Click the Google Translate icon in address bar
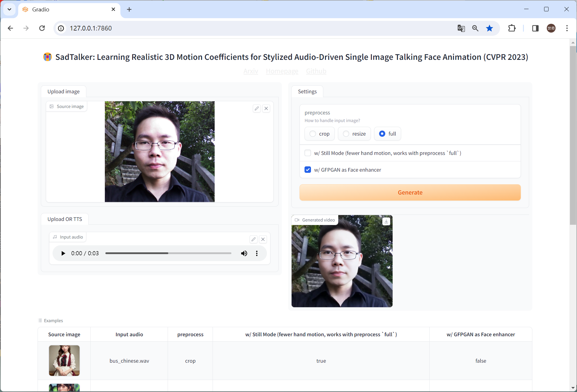 tap(461, 28)
